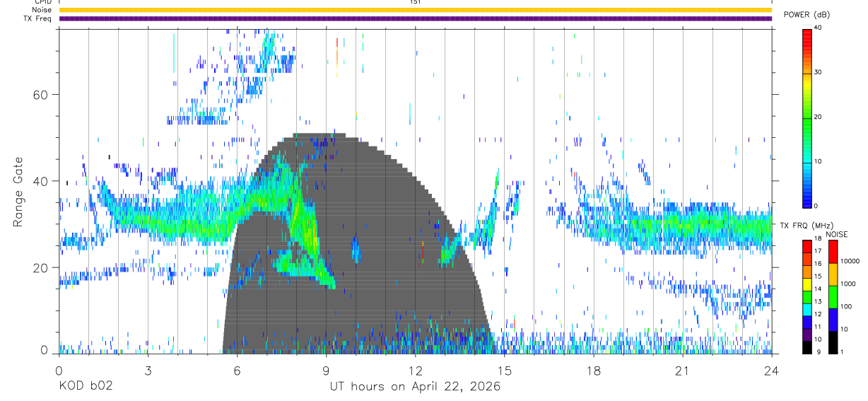Select the green segment of NOISE colorbar
The image size is (868, 401).
[x=833, y=297]
